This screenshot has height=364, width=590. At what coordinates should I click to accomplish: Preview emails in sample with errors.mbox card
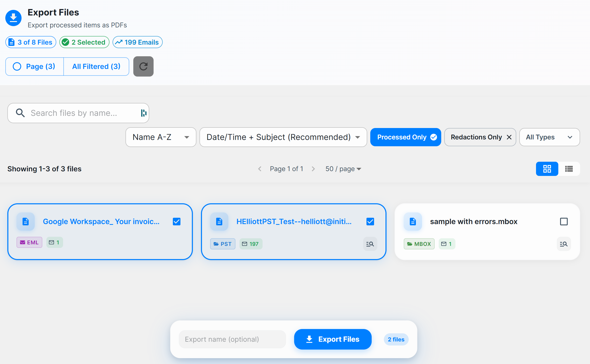(x=564, y=244)
